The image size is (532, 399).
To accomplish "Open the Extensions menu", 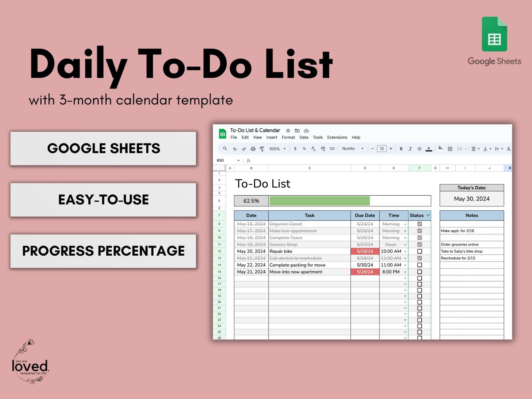I will (337, 137).
